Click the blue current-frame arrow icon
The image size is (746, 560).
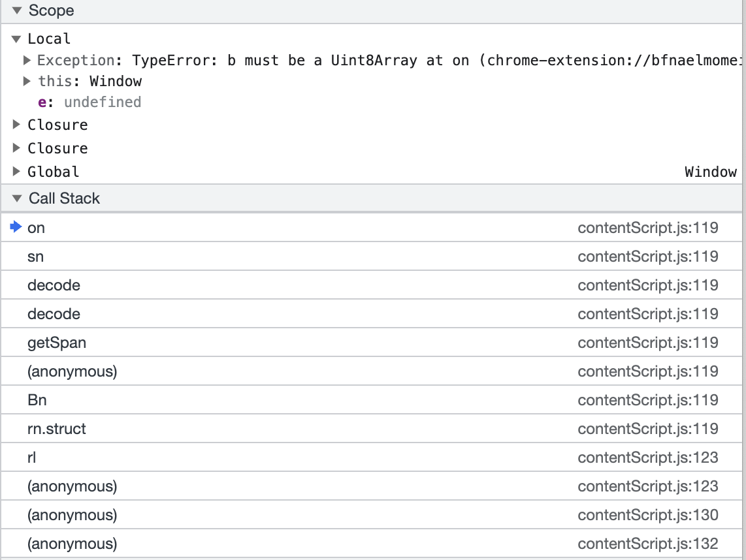(17, 227)
